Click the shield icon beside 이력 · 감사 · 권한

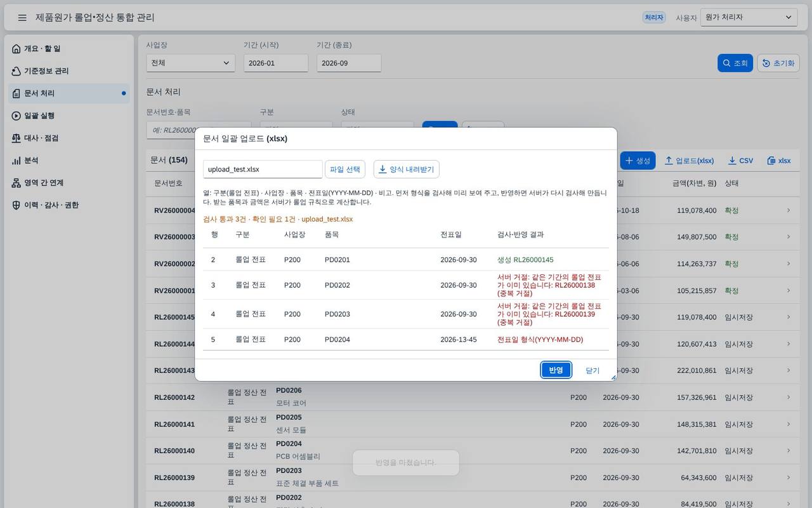pos(16,205)
